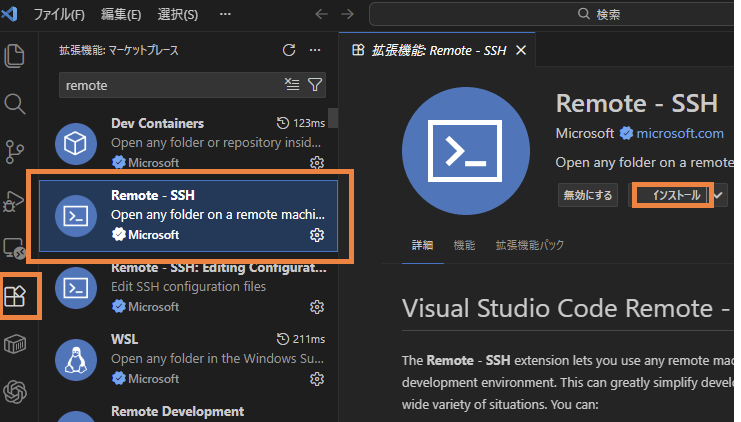Open extension search filter options
Viewport: 741px width, 422px height.
(x=315, y=85)
